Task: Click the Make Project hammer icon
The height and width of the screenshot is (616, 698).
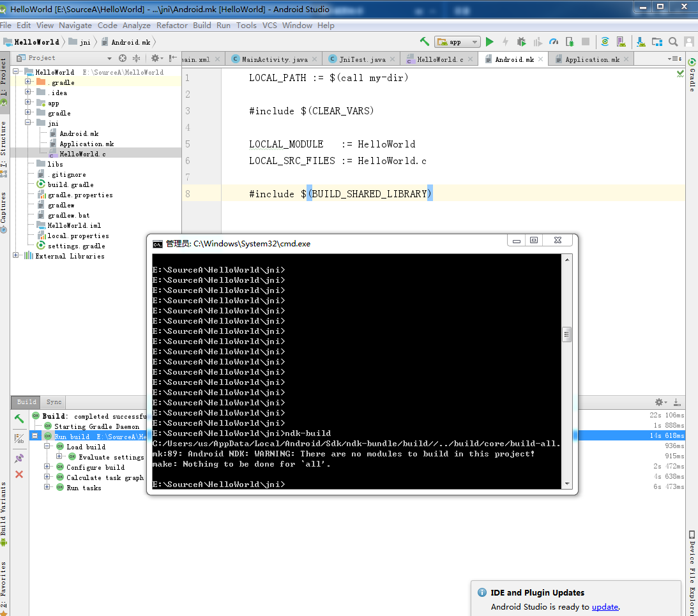Action: pyautogui.click(x=424, y=42)
